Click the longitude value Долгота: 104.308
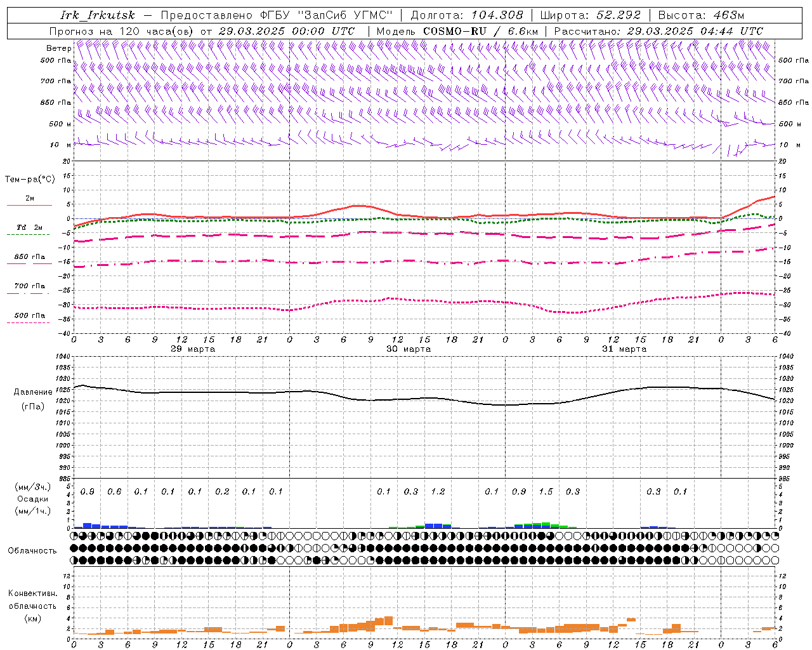812x650 pixels. tap(467, 15)
